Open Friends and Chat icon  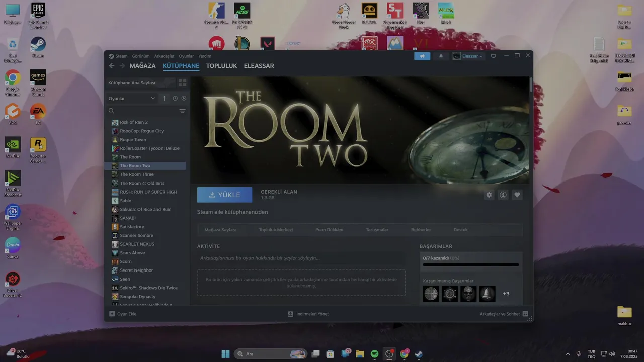coord(525,314)
